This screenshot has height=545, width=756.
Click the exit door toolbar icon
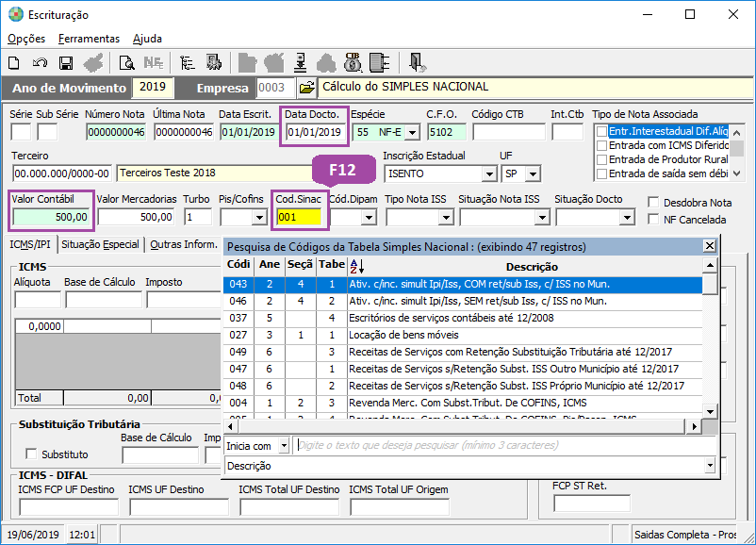[x=417, y=62]
